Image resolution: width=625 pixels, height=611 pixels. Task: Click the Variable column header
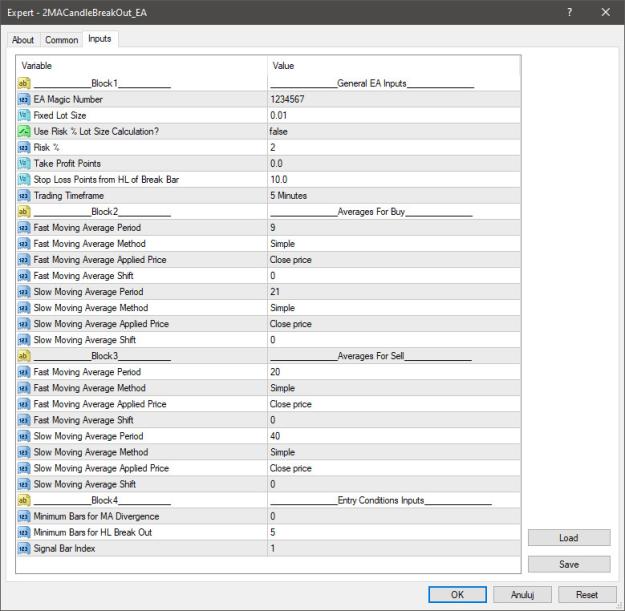pyautogui.click(x=142, y=65)
